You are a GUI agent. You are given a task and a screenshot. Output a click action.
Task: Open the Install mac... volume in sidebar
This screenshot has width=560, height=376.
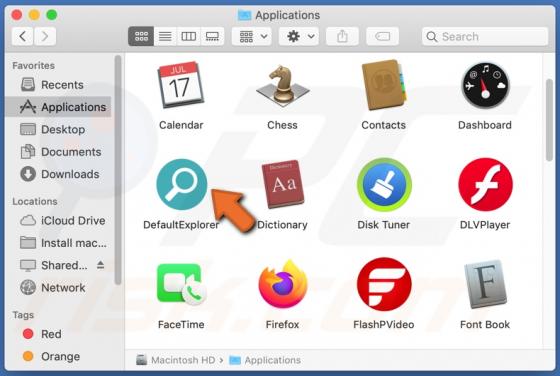tap(58, 243)
